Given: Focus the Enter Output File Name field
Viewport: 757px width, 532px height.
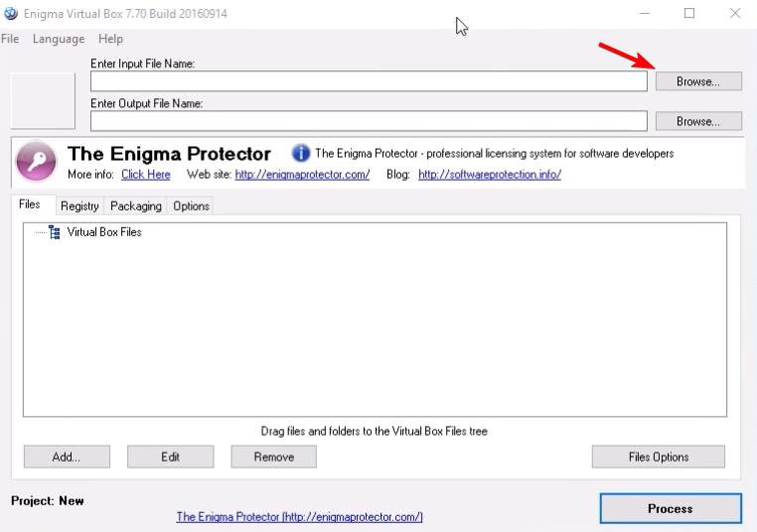Looking at the screenshot, I should 369,121.
